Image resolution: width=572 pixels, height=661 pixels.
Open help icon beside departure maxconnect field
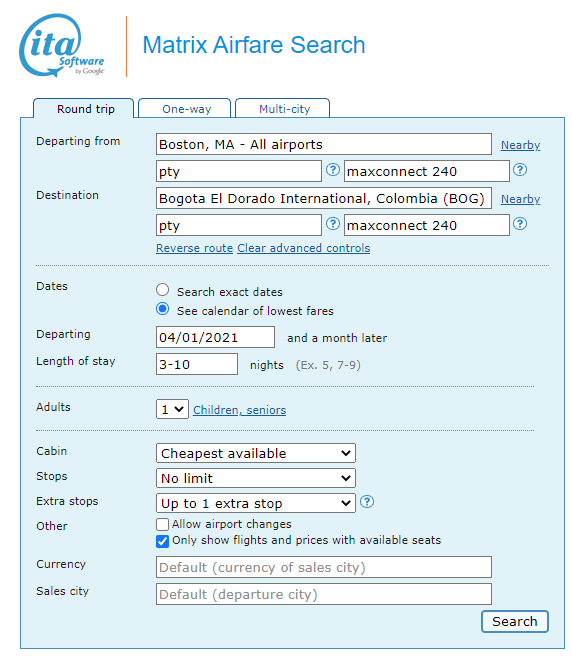[x=520, y=170]
